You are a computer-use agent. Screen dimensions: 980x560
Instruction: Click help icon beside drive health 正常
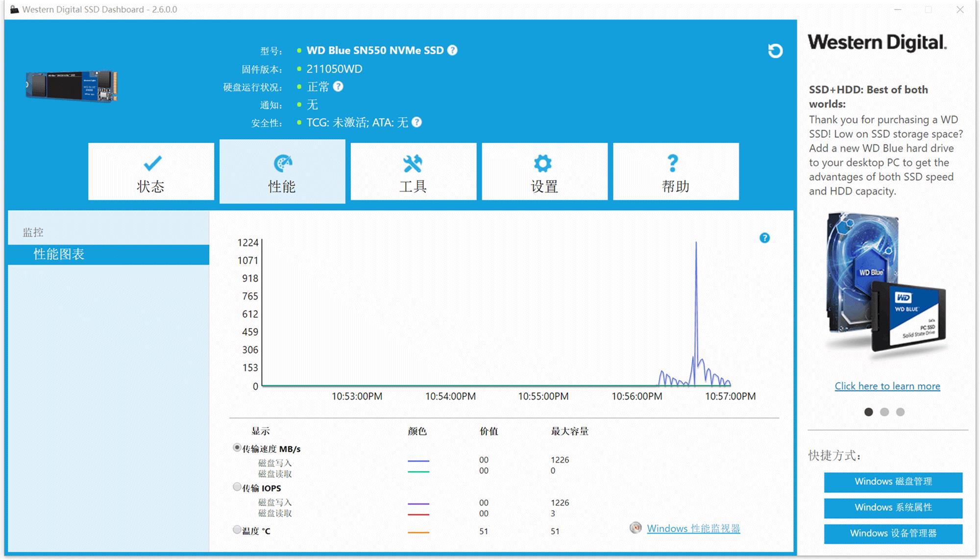click(x=338, y=87)
